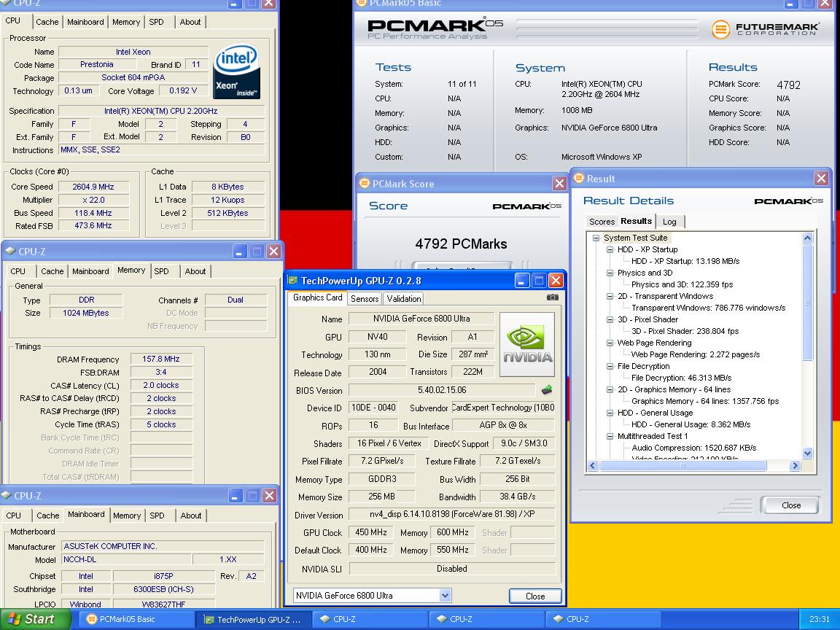Minimize the GPU-Z window
The height and width of the screenshot is (630, 840).
tap(522, 280)
